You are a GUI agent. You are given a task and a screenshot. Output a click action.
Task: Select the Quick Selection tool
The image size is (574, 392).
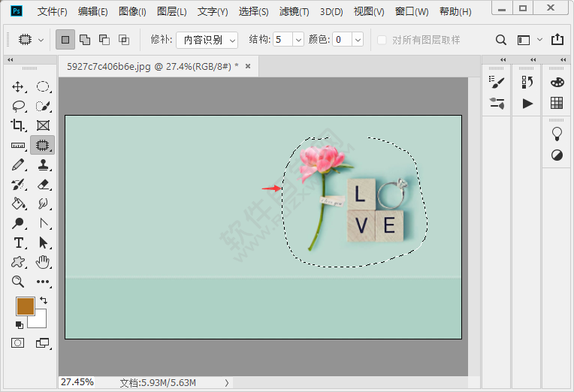tap(43, 106)
